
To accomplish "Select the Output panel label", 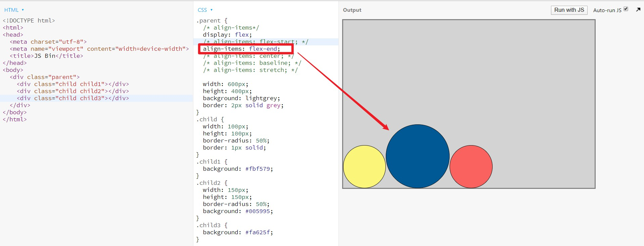I will [352, 10].
